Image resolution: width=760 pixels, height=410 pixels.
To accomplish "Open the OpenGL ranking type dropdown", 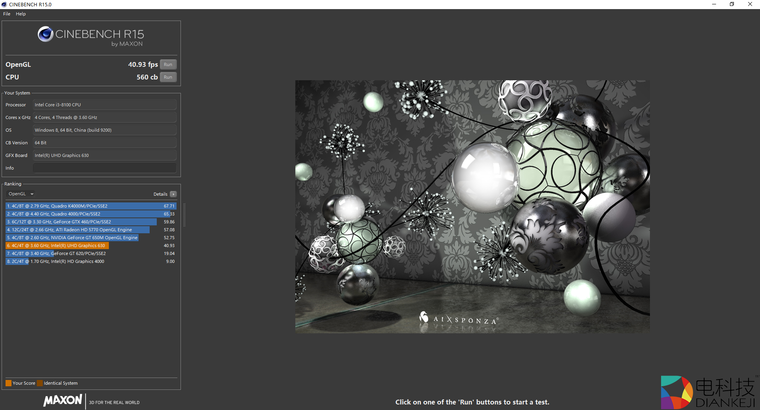I will point(21,194).
